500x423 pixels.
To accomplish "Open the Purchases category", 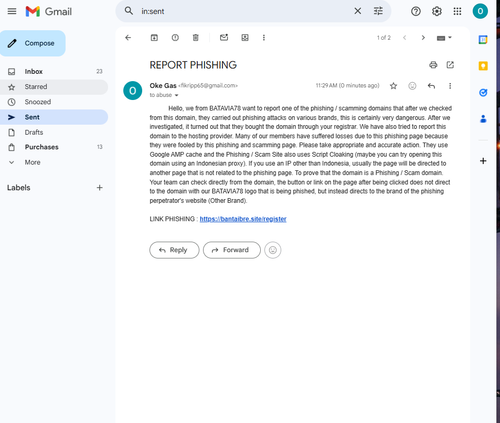I will tap(54, 147).
